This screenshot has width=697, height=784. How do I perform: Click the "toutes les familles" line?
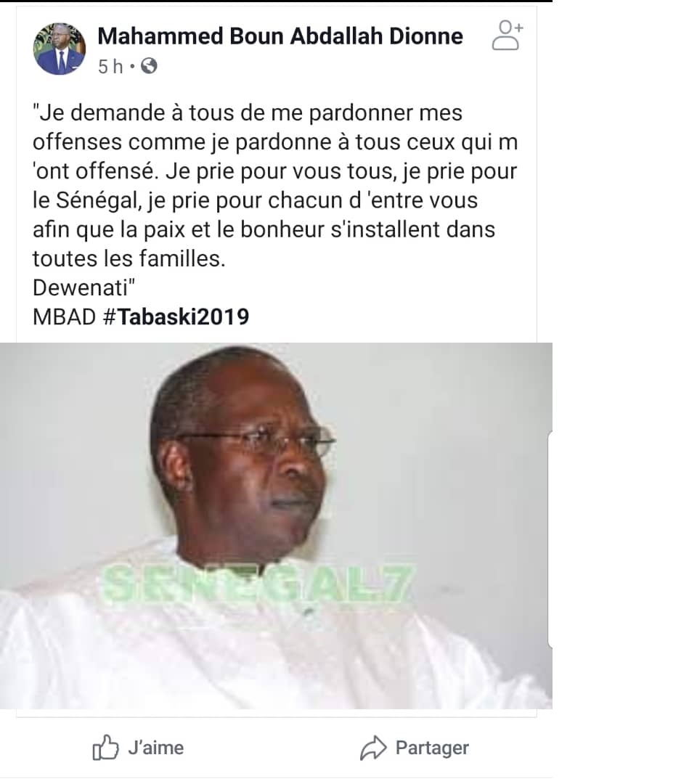click(x=129, y=259)
